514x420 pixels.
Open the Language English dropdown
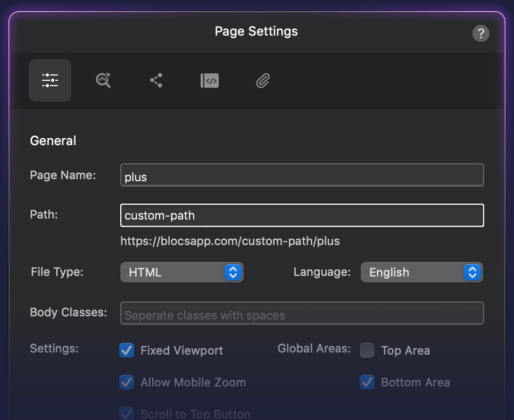point(421,272)
